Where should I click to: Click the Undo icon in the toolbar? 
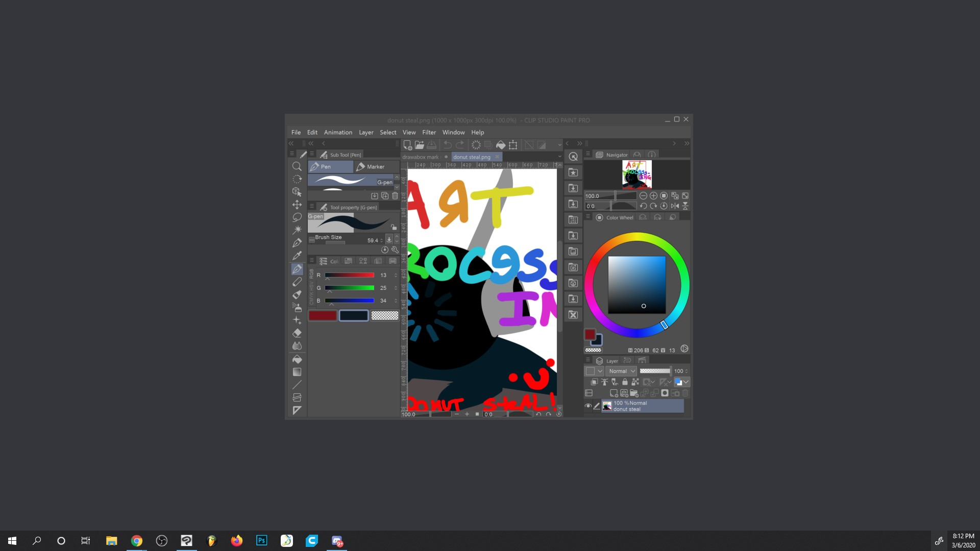tap(447, 144)
